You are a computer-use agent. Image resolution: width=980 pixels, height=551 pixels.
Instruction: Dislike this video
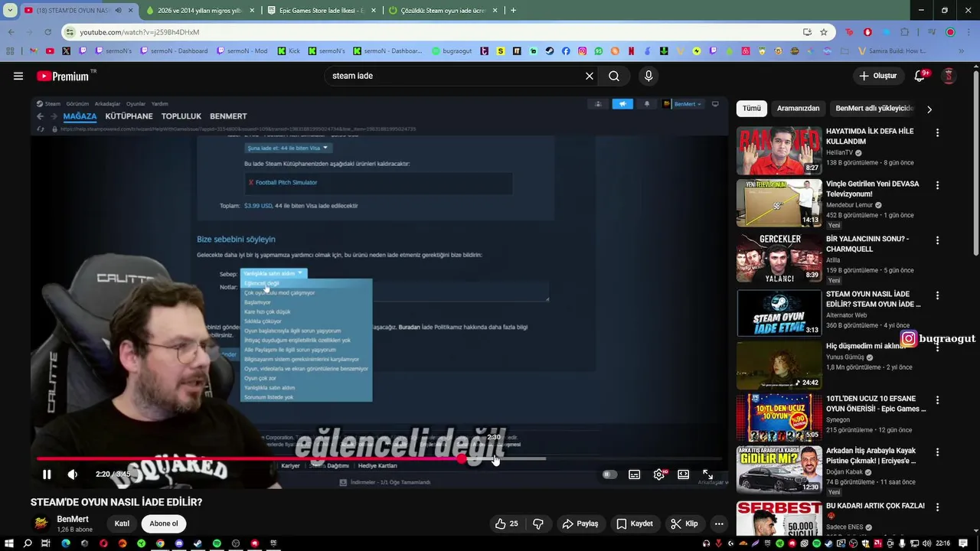[x=538, y=523]
